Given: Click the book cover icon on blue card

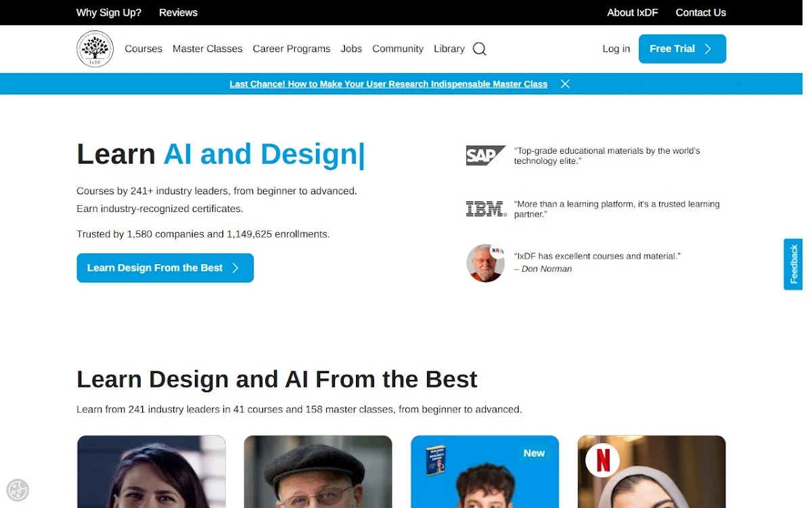Looking at the screenshot, I should click(x=436, y=460).
